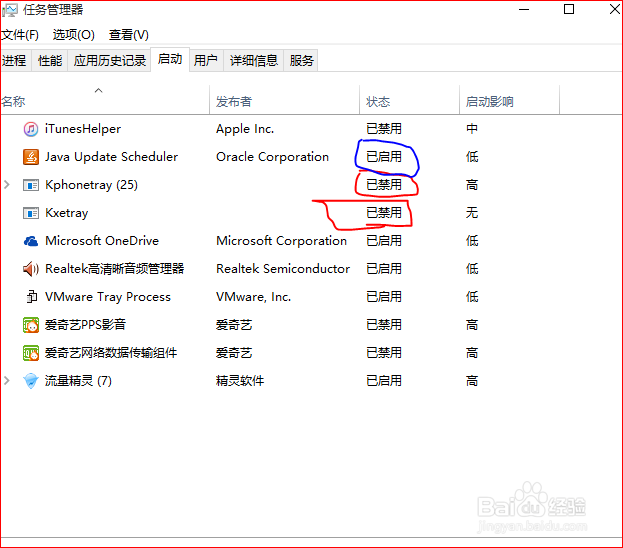Switch to the 进程 tab
Image resolution: width=623 pixels, height=548 pixels.
click(x=14, y=60)
